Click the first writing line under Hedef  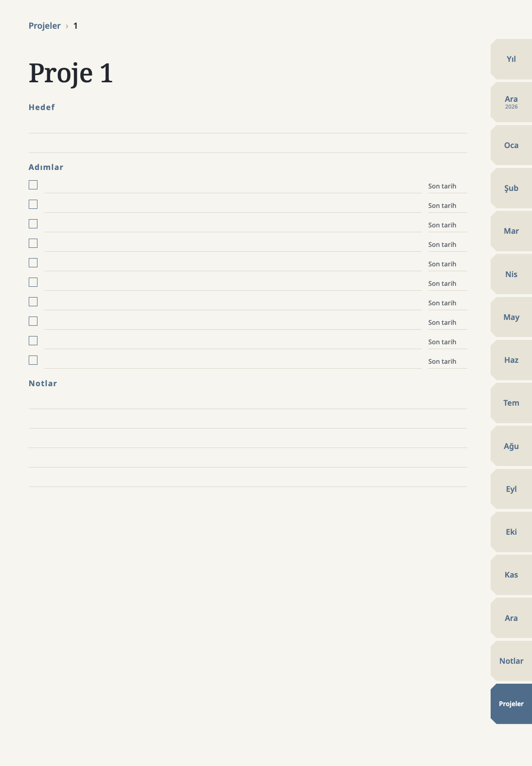248,124
